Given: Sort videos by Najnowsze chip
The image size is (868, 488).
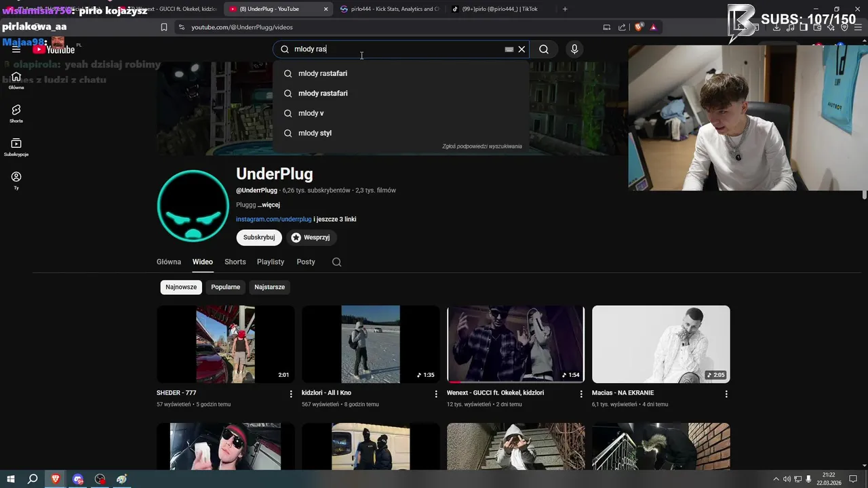Looking at the screenshot, I should [181, 287].
